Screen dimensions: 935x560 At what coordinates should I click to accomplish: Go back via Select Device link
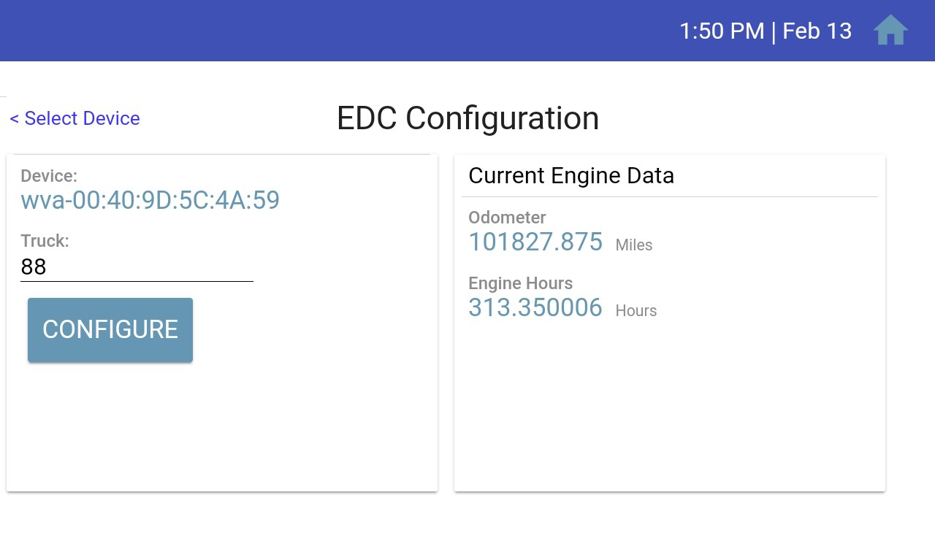(75, 118)
